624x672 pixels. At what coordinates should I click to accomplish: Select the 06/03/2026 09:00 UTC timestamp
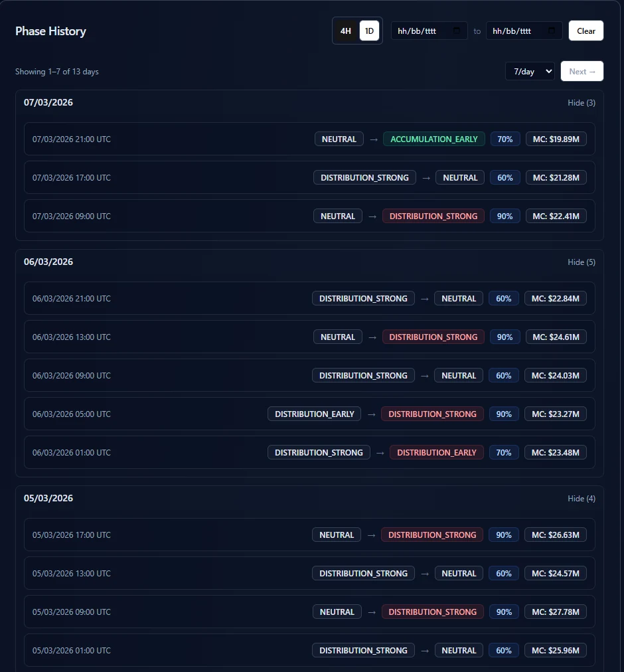click(x=72, y=376)
